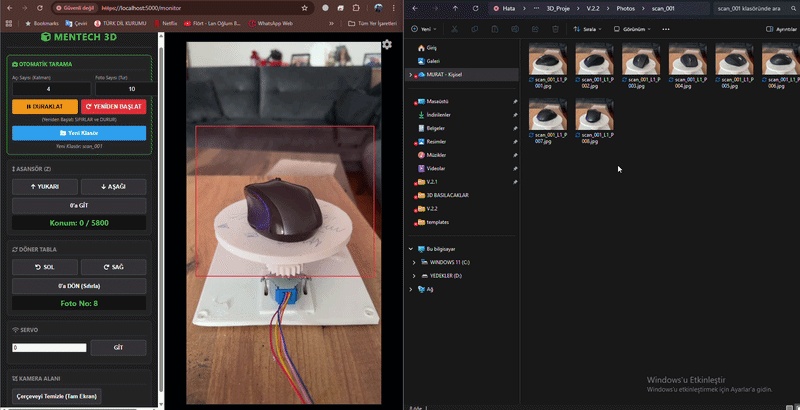
Task: Open the browser profile avatar
Action: (x=378, y=8)
